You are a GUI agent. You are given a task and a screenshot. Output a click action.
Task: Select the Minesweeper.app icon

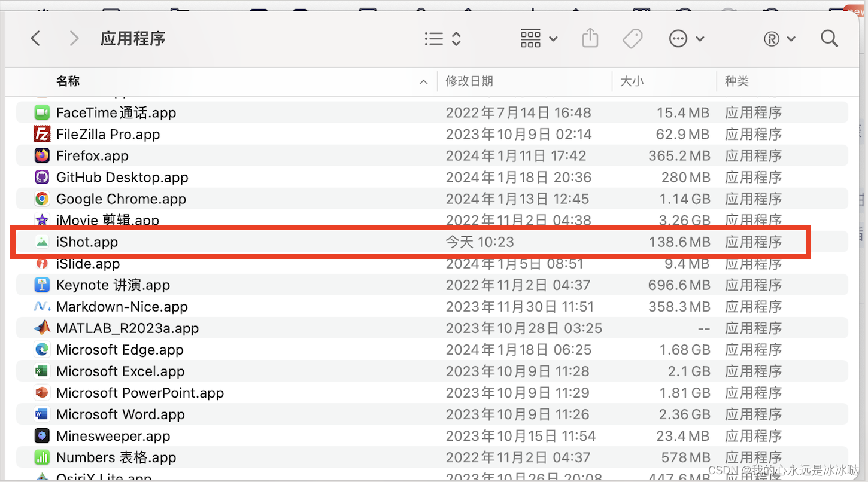(x=41, y=435)
